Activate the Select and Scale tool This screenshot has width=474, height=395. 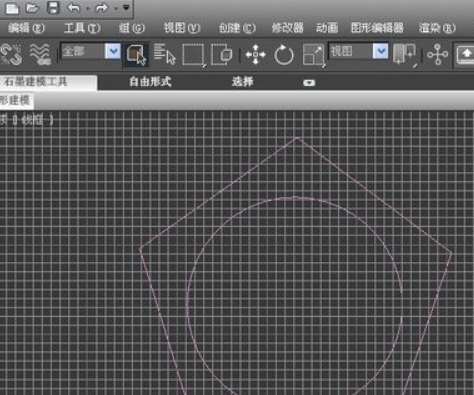[x=314, y=55]
